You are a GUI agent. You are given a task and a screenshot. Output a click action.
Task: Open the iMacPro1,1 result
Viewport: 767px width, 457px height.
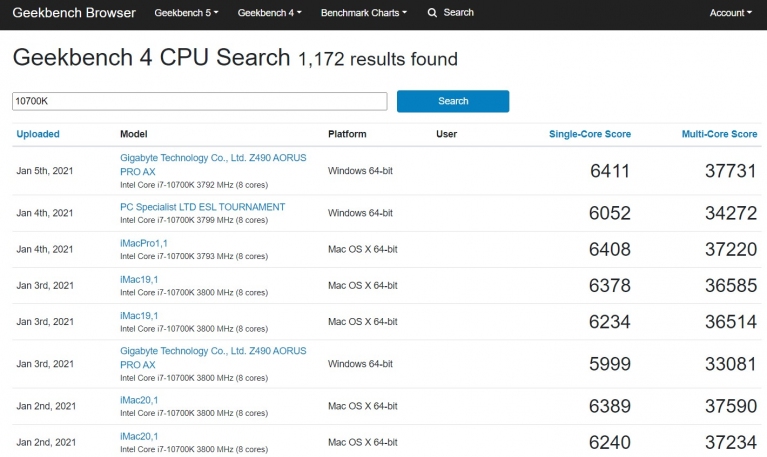tap(144, 243)
